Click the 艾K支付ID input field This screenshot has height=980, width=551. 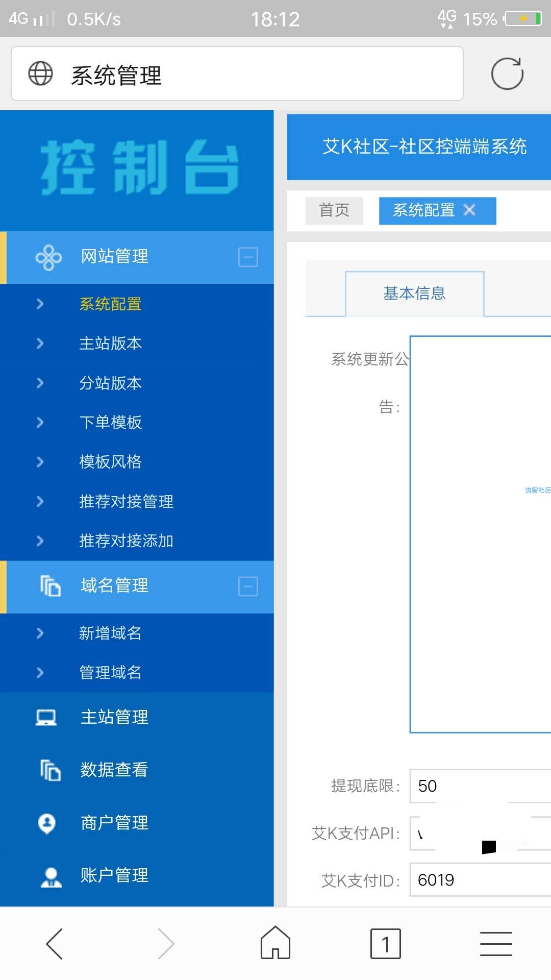coord(481,880)
